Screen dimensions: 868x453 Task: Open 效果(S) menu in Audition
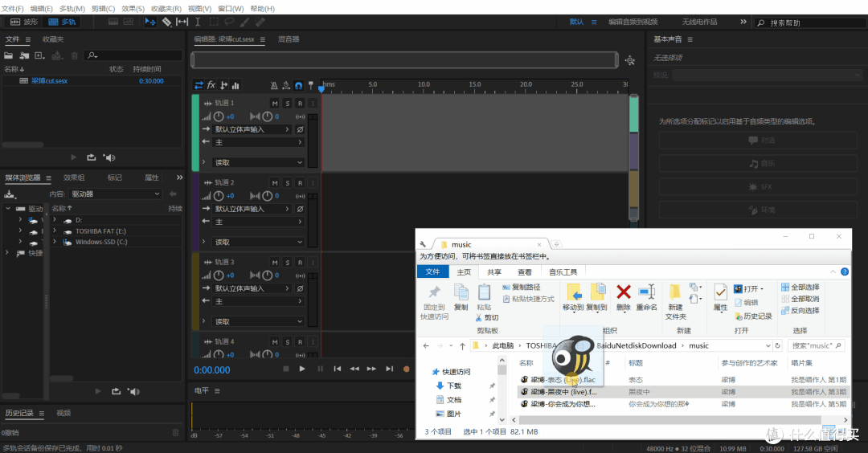coord(133,9)
